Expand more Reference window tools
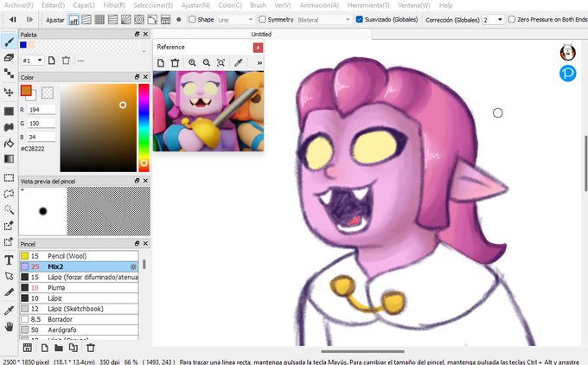This screenshot has height=365, width=588. [x=259, y=62]
